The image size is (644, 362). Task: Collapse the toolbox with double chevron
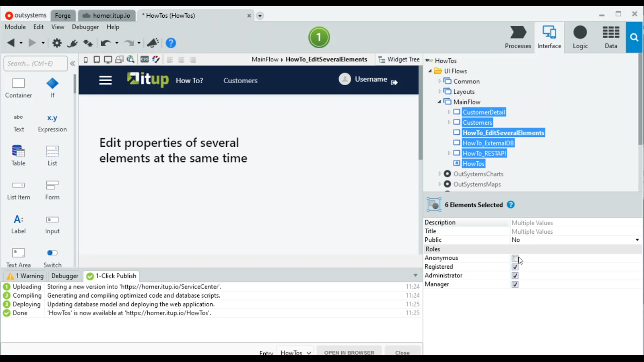pos(72,64)
